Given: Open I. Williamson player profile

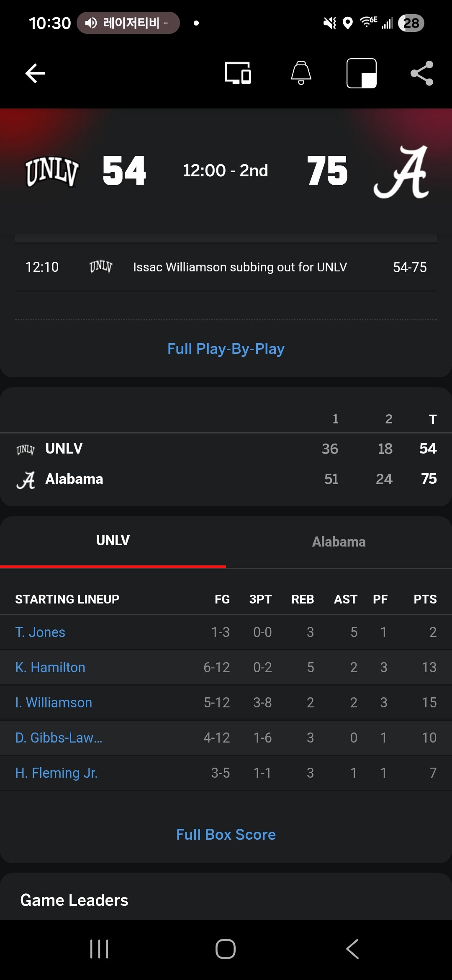Looking at the screenshot, I should click(x=54, y=703).
